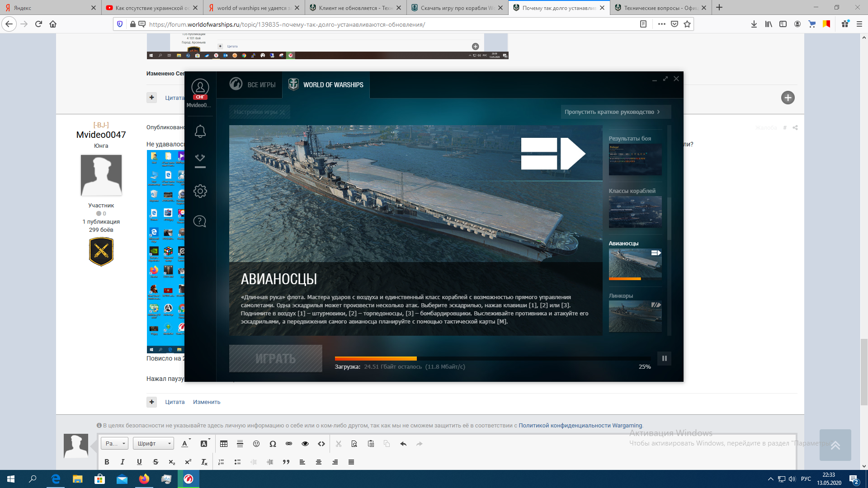The height and width of the screenshot is (488, 868).
Task: Justify text alignment
Action: (351, 462)
